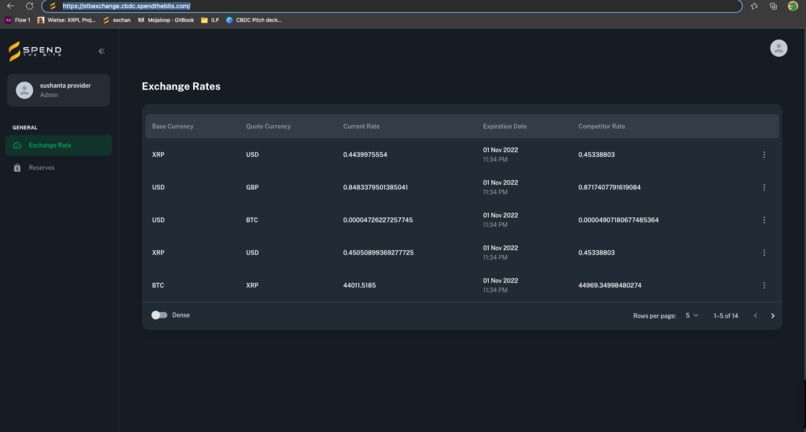This screenshot has width=806, height=432.
Task: Bookmark this page with star icon
Action: 754,6
